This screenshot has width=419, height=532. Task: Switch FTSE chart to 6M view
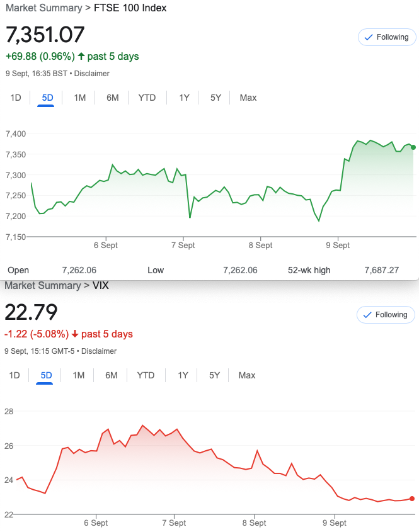pos(112,98)
